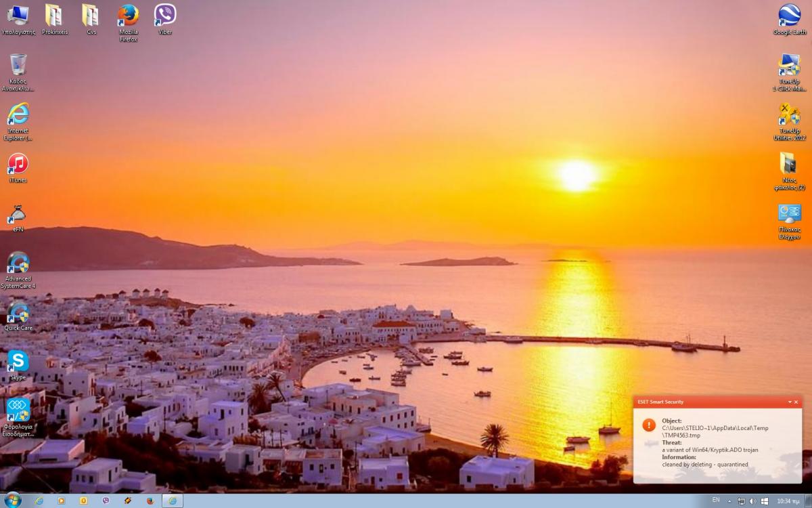Launch Google Earth desktop shortcut

coord(790,20)
